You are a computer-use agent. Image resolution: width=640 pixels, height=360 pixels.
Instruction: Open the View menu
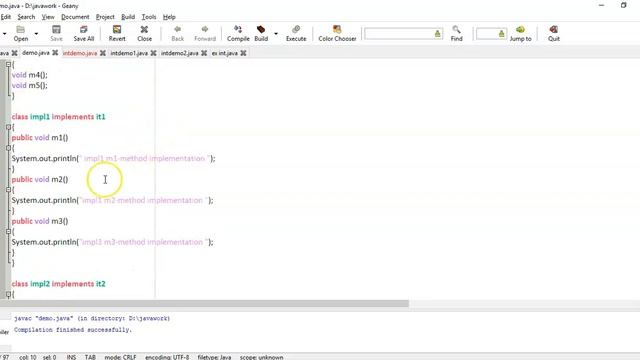[x=48, y=17]
